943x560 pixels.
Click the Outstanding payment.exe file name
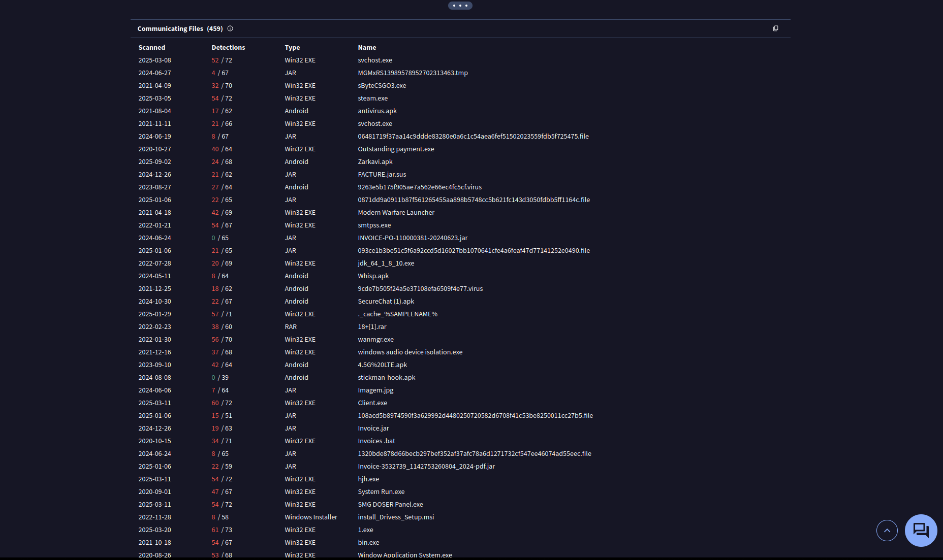(x=396, y=149)
